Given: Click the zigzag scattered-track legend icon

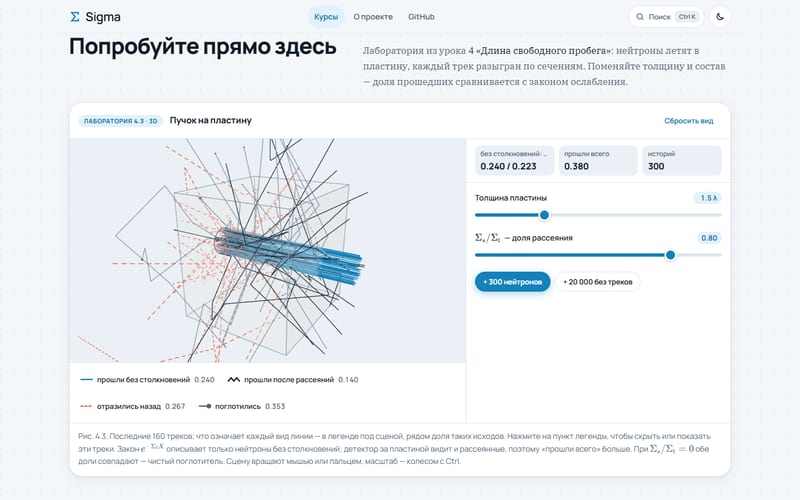Looking at the screenshot, I should (234, 380).
